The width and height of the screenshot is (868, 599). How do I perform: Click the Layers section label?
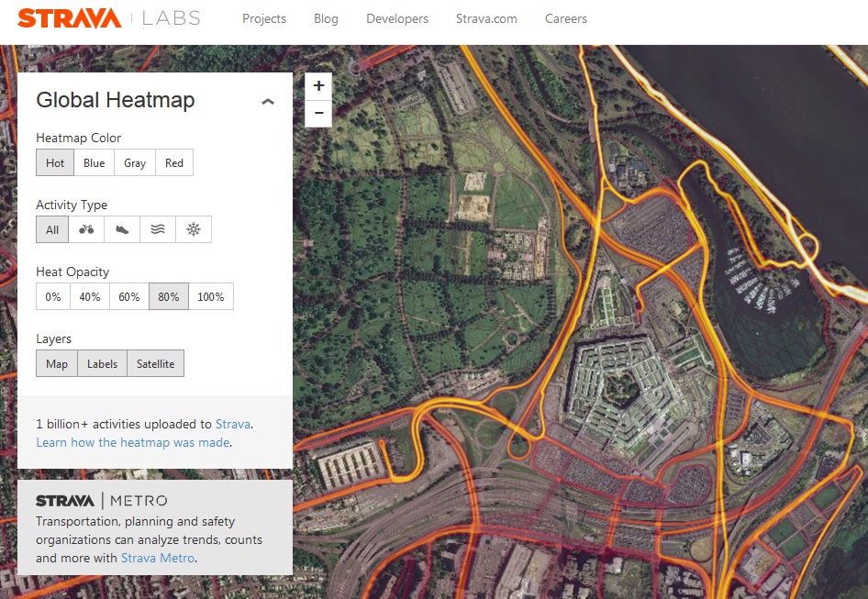54,338
